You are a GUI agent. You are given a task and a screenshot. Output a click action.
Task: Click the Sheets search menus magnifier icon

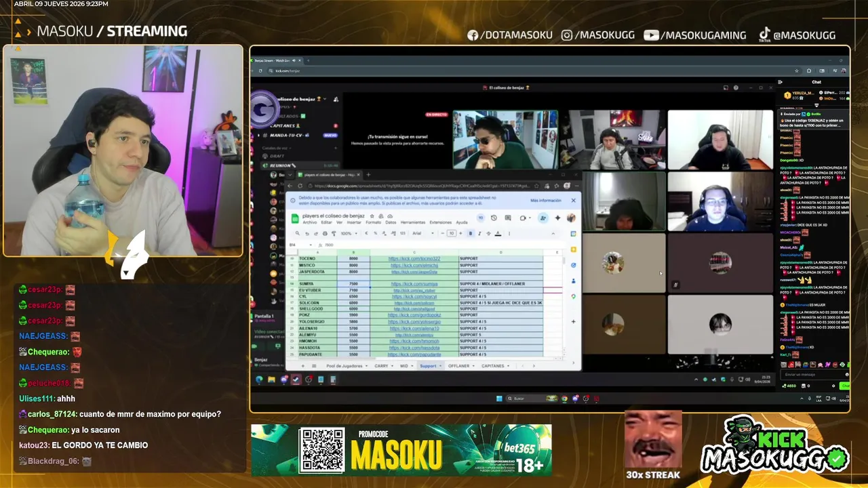tap(298, 233)
